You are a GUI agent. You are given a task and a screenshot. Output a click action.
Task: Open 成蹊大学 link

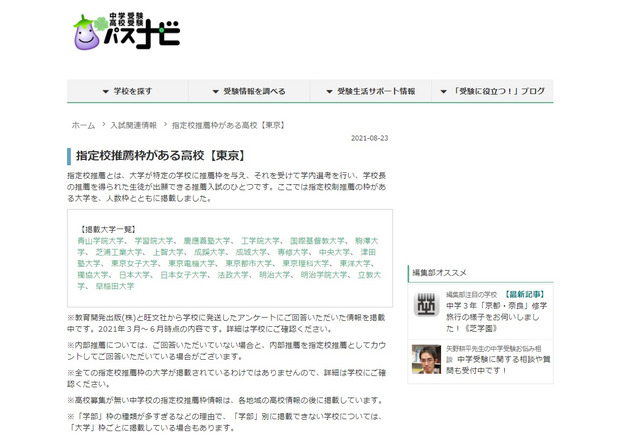point(209,252)
